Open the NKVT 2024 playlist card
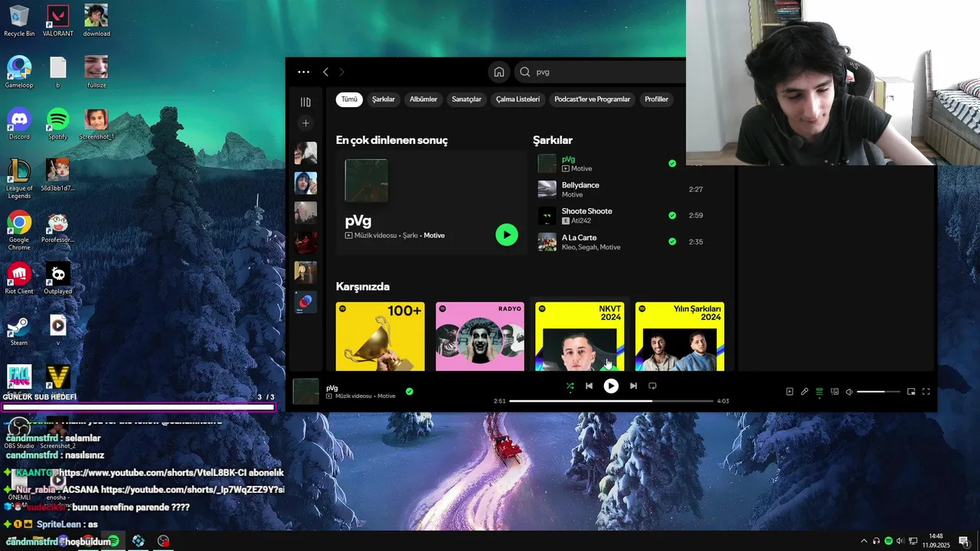The width and height of the screenshot is (980, 551). (580, 337)
